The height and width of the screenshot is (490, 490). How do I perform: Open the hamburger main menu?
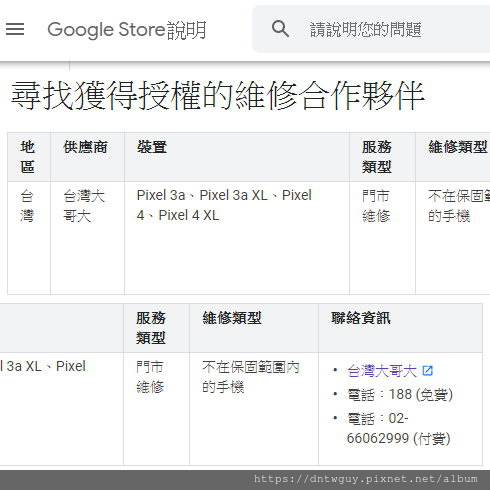15,29
